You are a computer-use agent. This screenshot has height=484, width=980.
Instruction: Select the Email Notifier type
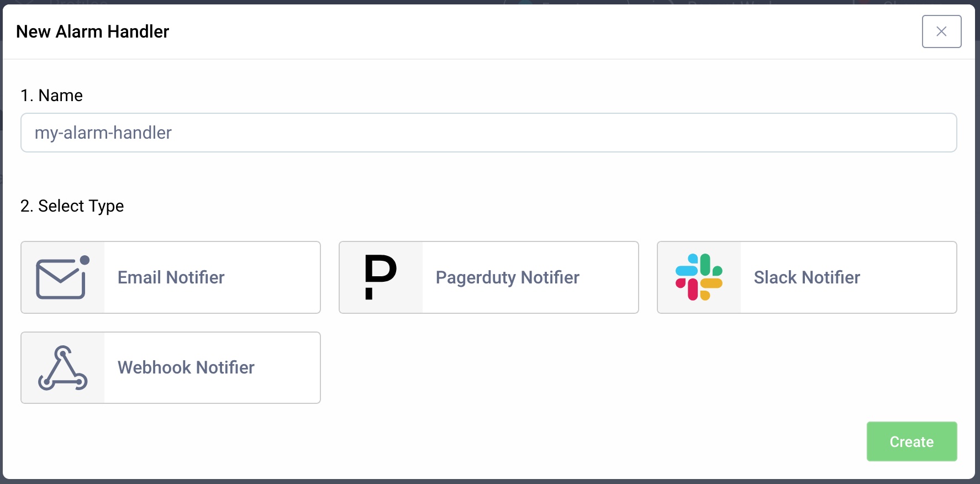click(170, 277)
